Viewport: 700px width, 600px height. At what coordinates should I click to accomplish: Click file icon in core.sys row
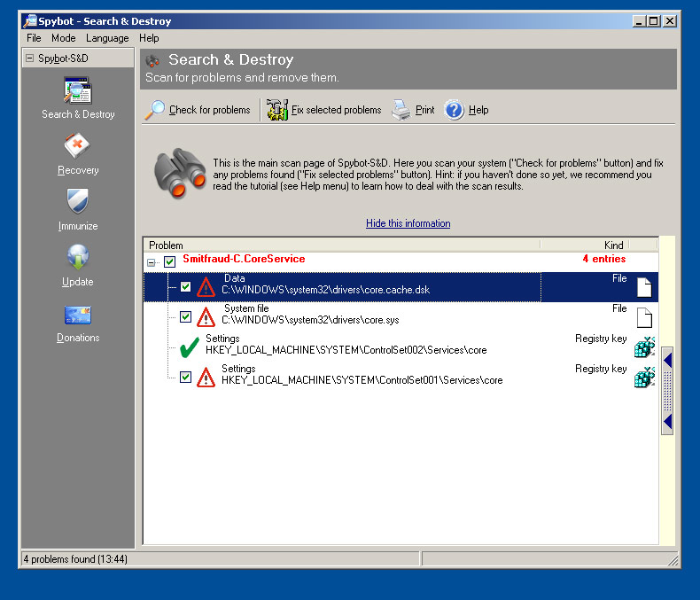coord(644,317)
